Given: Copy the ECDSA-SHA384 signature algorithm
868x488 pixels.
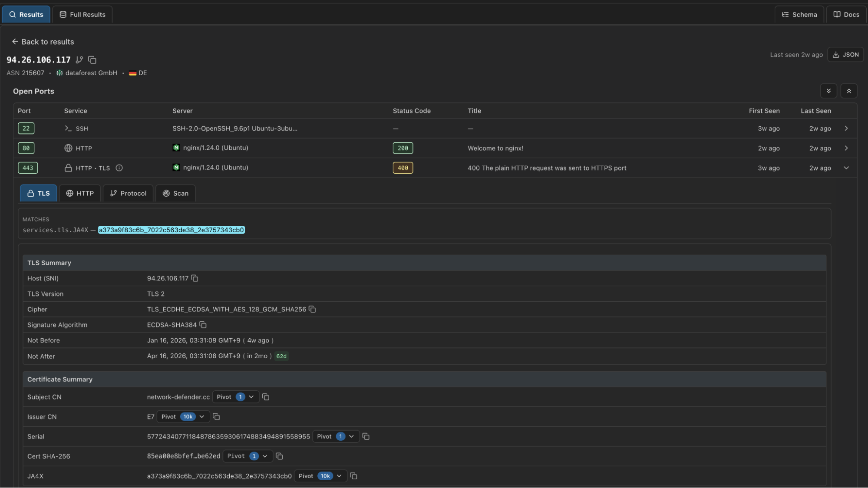Looking at the screenshot, I should click(x=202, y=325).
